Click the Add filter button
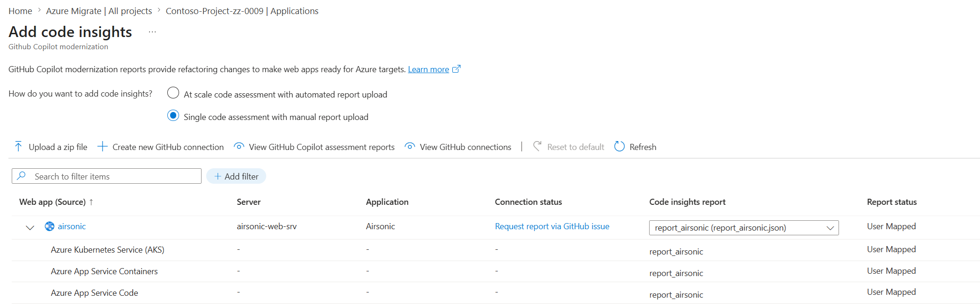Viewport: 980px width, 307px height. [x=236, y=176]
